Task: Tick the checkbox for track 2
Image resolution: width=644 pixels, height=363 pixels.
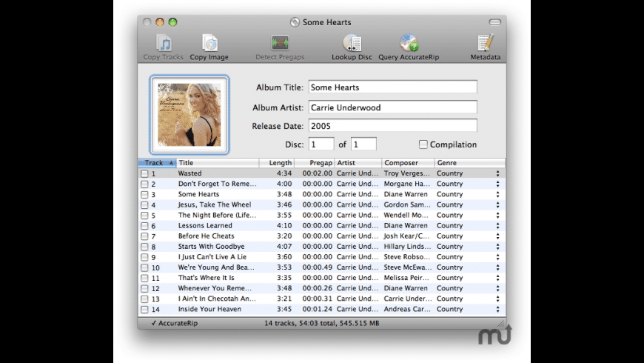Action: [x=144, y=184]
